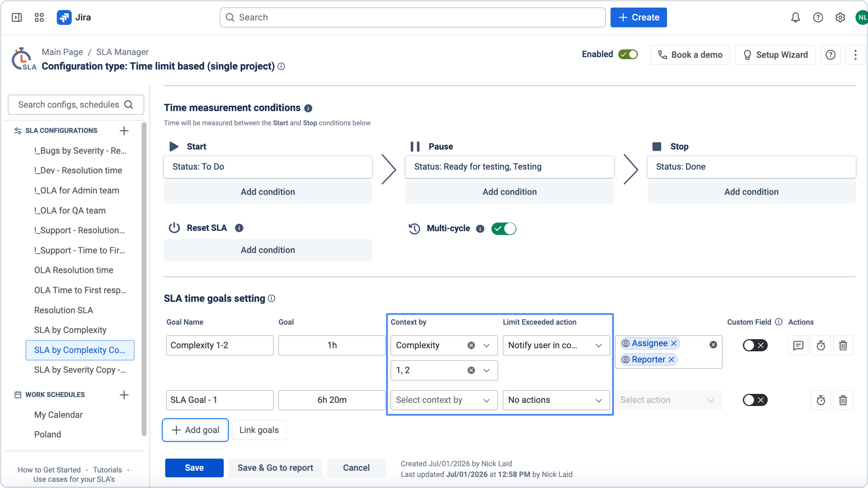Show SLA time goals setting info icon

[x=271, y=298]
